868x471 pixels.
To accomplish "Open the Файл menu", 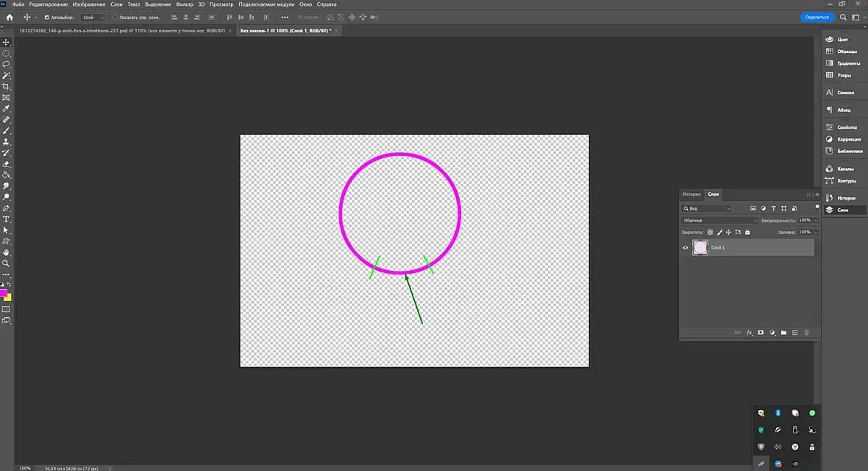I will [x=18, y=4].
